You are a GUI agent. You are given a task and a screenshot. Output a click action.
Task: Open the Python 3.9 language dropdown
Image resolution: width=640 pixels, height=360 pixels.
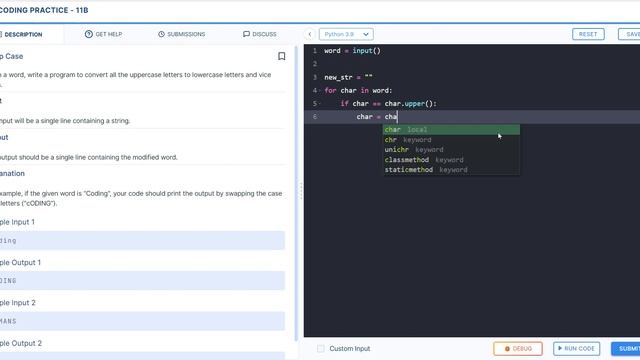click(x=346, y=34)
